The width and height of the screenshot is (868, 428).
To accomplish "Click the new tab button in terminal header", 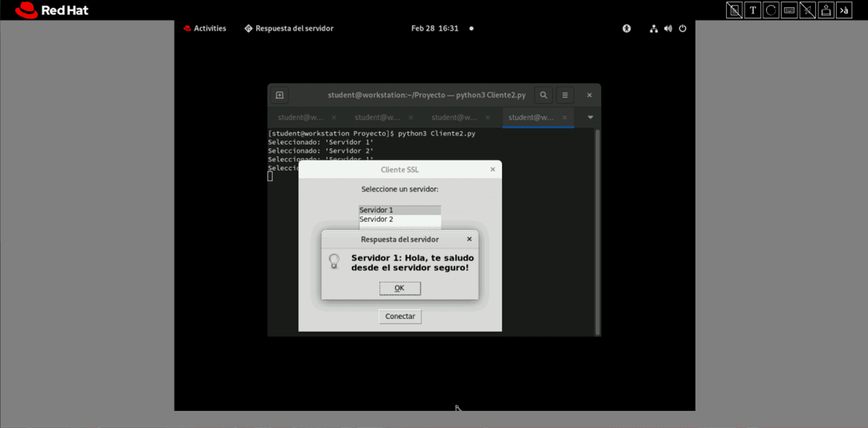I will (280, 95).
